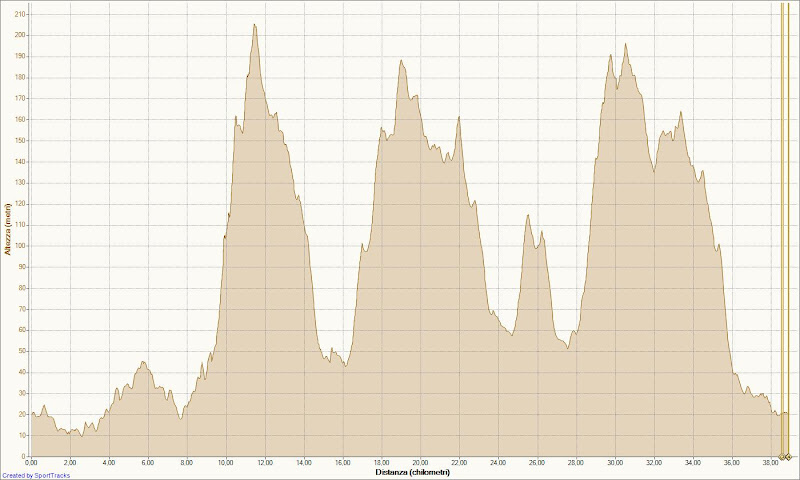Click the 6,00 distance axis label
Viewport: 800px width, 480px height.
tap(147, 463)
